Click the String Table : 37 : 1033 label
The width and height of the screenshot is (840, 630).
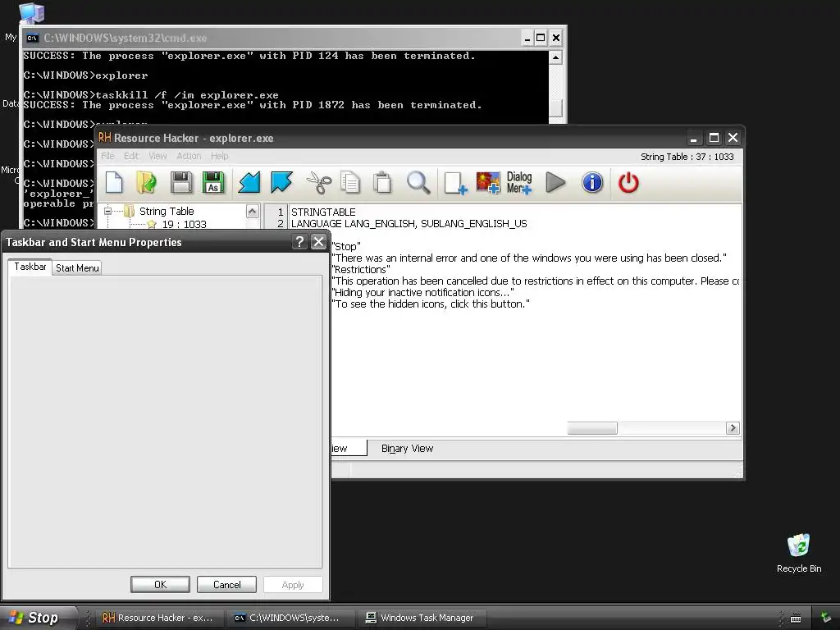click(x=687, y=157)
